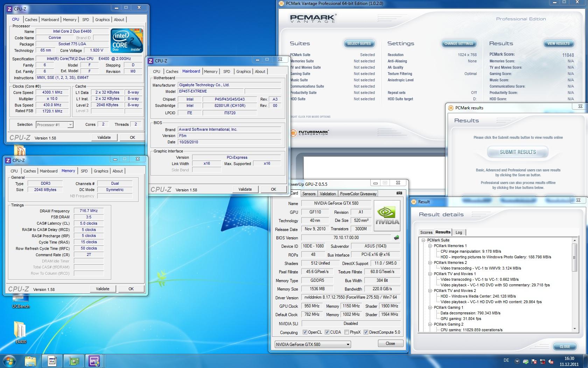Click the NVIDIA logo in GPU-Z
The height and width of the screenshot is (368, 588).
(x=387, y=216)
